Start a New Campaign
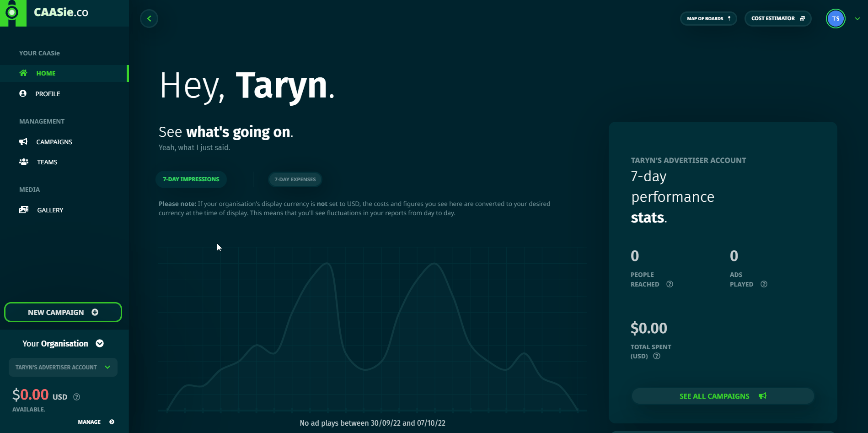Screen dimensions: 868x433 tap(63, 312)
